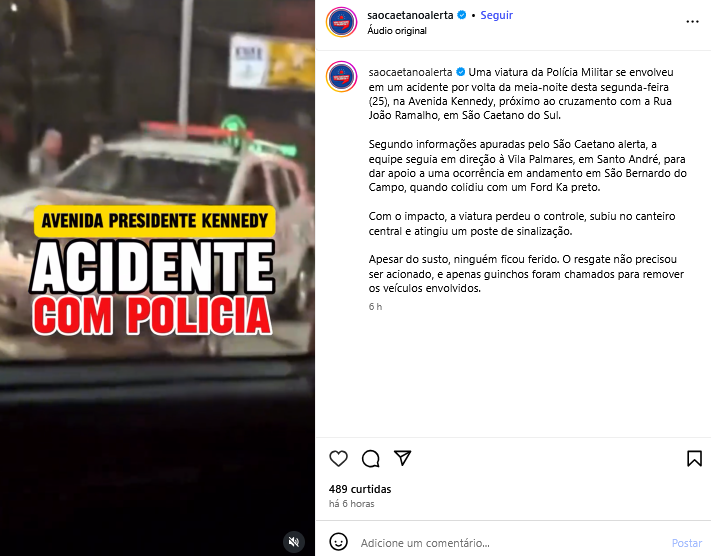View the 489 curtidas likes list
Image resolution: width=711 pixels, height=556 pixels.
pos(360,489)
